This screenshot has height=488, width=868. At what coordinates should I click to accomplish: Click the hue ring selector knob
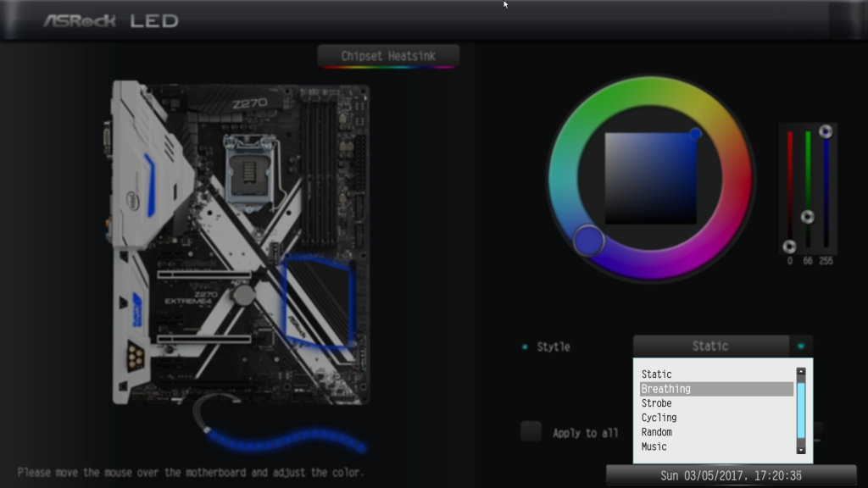588,240
